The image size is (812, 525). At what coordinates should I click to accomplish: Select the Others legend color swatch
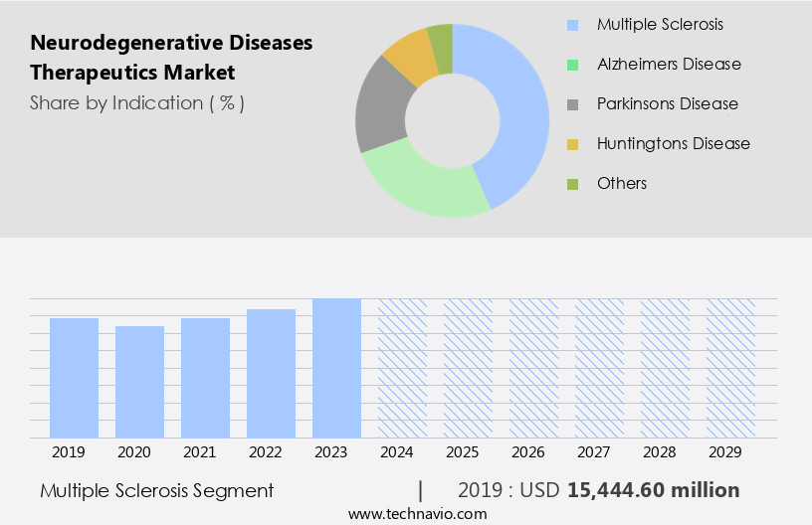click(x=571, y=184)
